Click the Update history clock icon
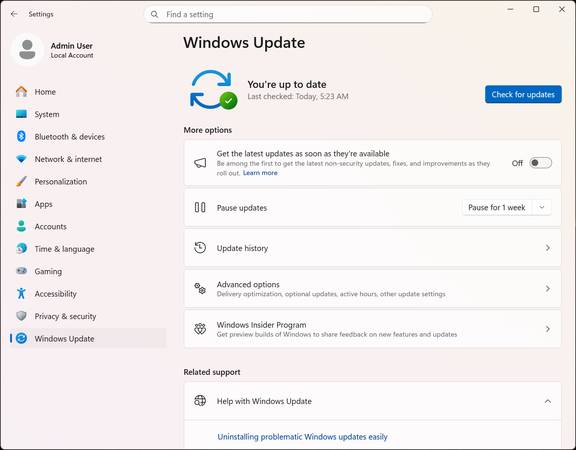This screenshot has height=450, width=576. (200, 248)
